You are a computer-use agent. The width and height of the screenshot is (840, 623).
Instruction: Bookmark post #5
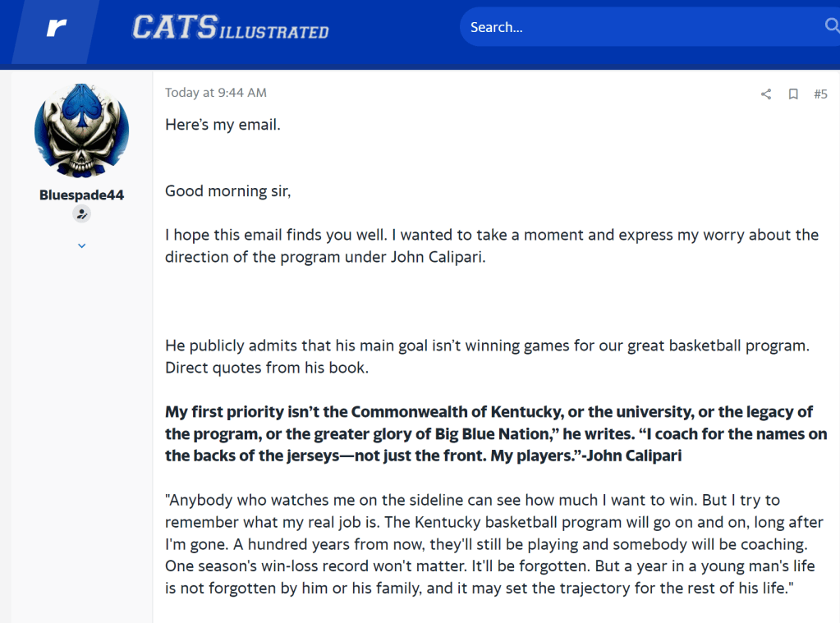[x=793, y=94]
